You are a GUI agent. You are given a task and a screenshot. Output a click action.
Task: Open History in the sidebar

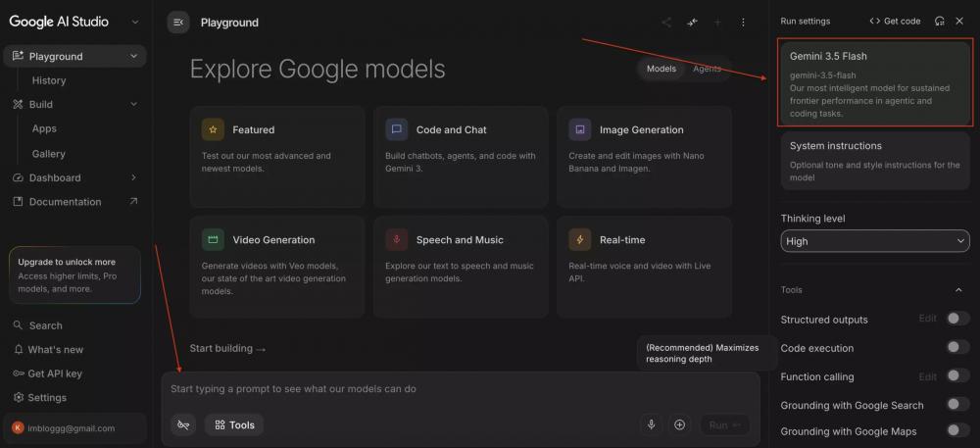click(x=49, y=80)
